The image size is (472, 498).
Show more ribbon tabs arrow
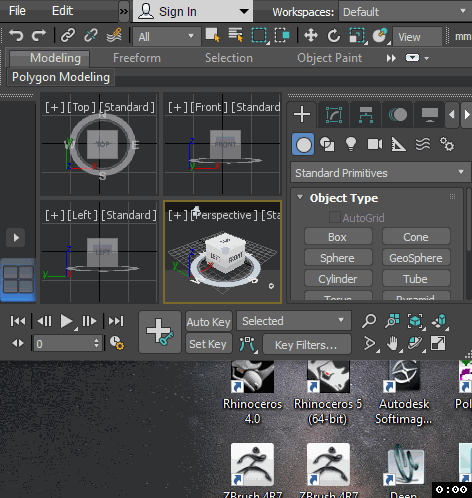(x=391, y=58)
